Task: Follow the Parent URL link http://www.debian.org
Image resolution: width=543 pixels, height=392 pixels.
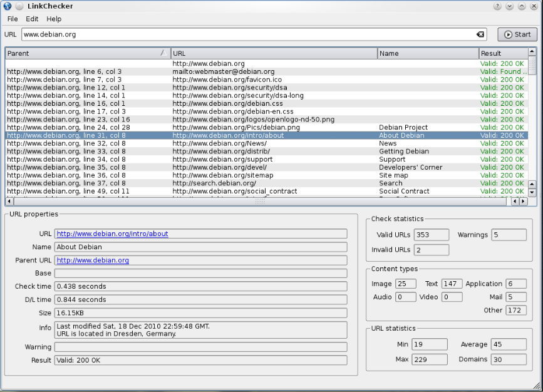Action: coord(95,260)
